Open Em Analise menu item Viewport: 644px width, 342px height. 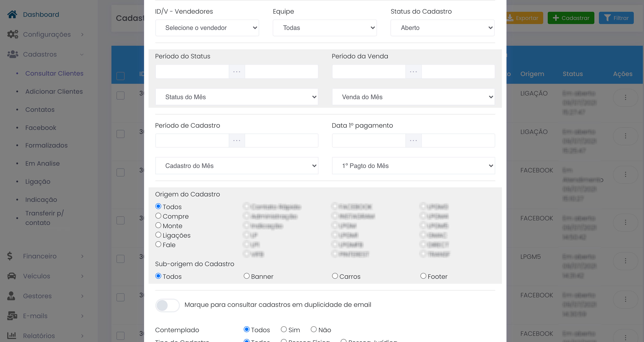[43, 164]
